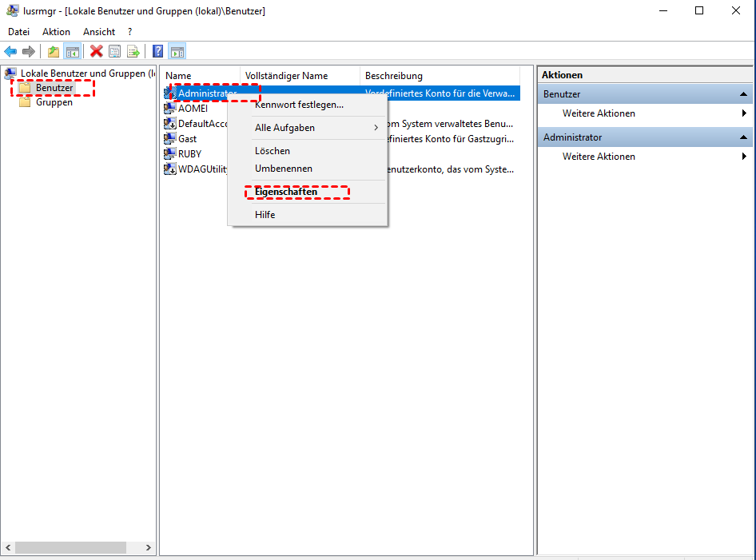The height and width of the screenshot is (560, 756).
Task: Click the tree pane horizontal scrollbar
Action: [70, 548]
